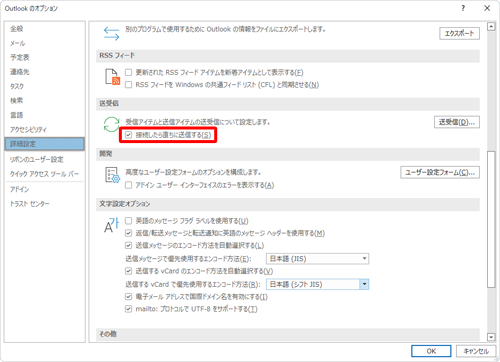The height and width of the screenshot is (362, 500).
Task: Click the green send/receive sync icon
Action: (x=111, y=124)
